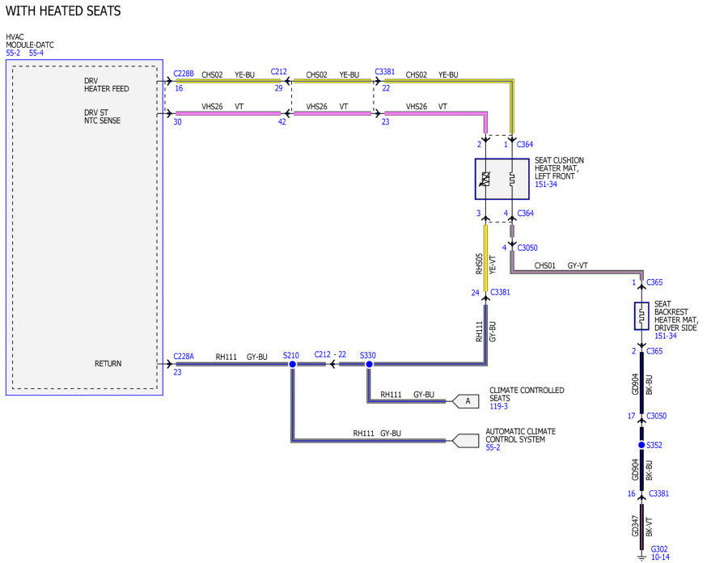
Task: Click the C228A connector label
Action: point(184,357)
